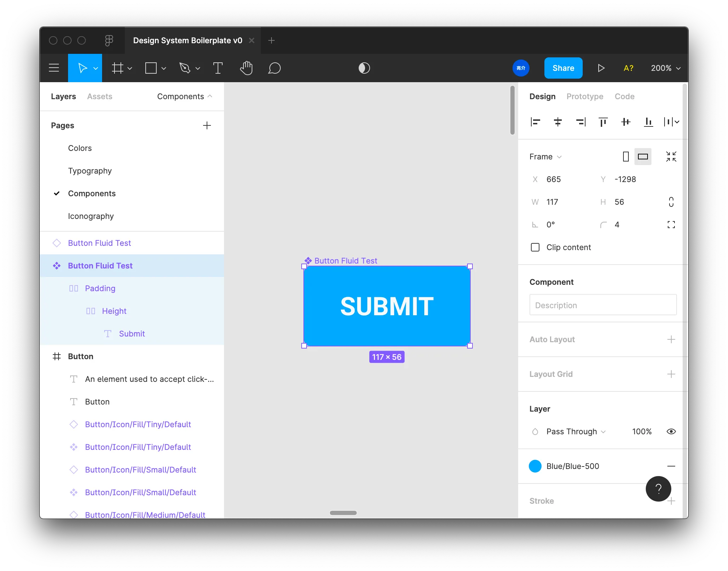
Task: Select the Comment tool
Action: [274, 68]
